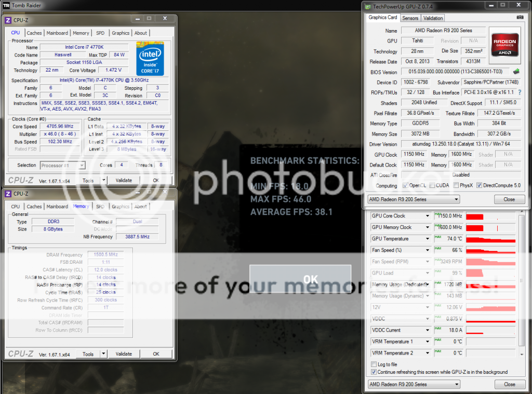532x394 pixels.
Task: Switch to the Sensors tab in GPU-Z
Action: click(410, 18)
